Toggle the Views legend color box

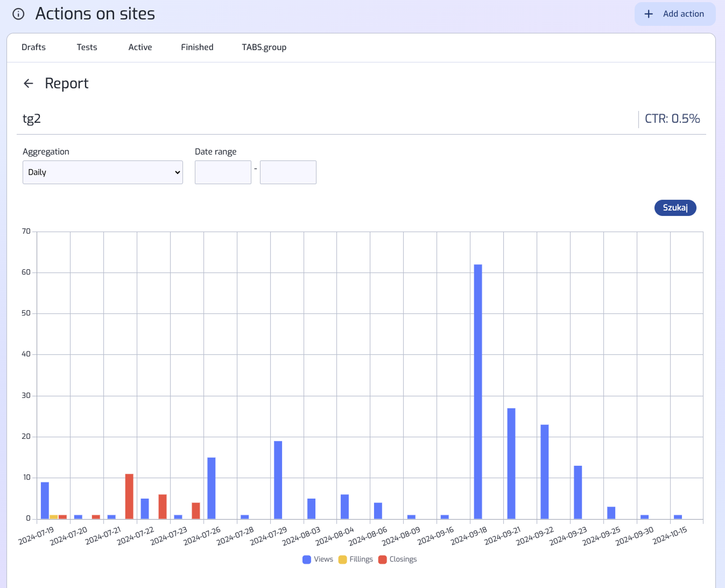[307, 559]
